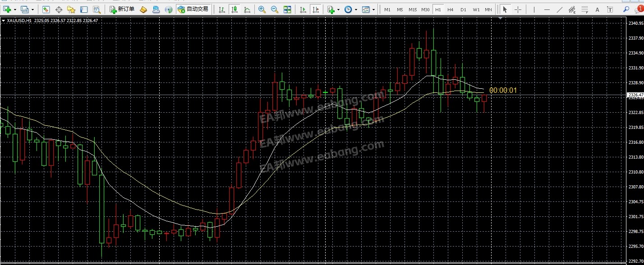Open the Periods clock icon
Viewport: 644px width, 265px height.
coord(348,9)
